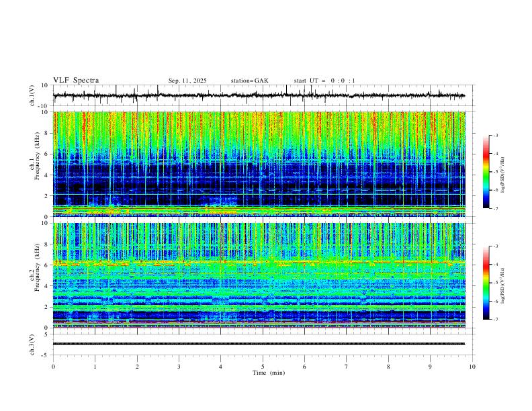
Task: Click the ch.2 "Frequency (kHz)" axis label
Action: [x=37, y=267]
